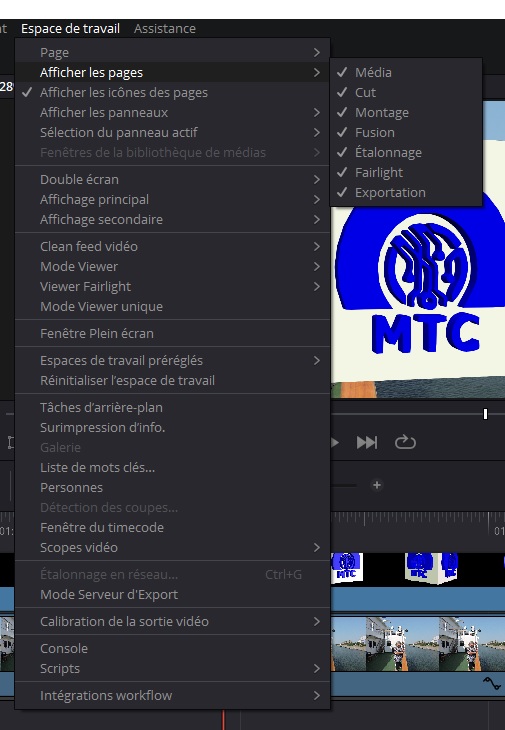
Task: Uncheck the Cut page option
Action: 406,93
